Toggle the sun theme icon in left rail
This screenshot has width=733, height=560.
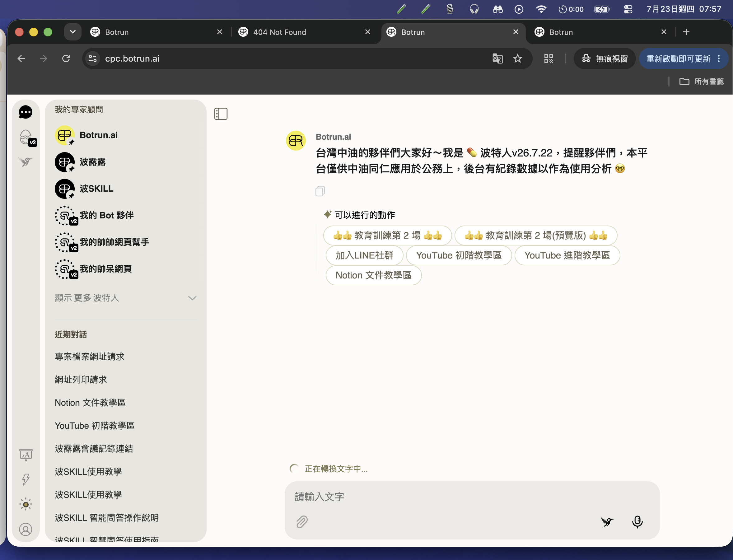tap(26, 504)
